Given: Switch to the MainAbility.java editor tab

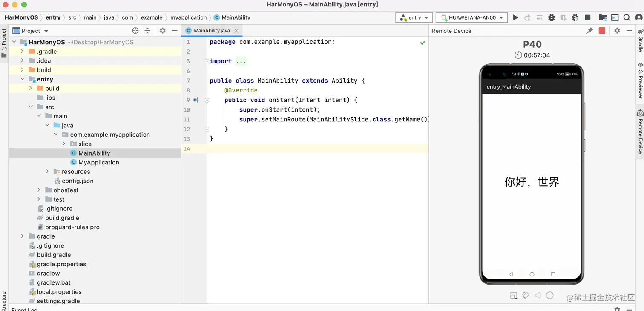Looking at the screenshot, I should click(x=212, y=31).
